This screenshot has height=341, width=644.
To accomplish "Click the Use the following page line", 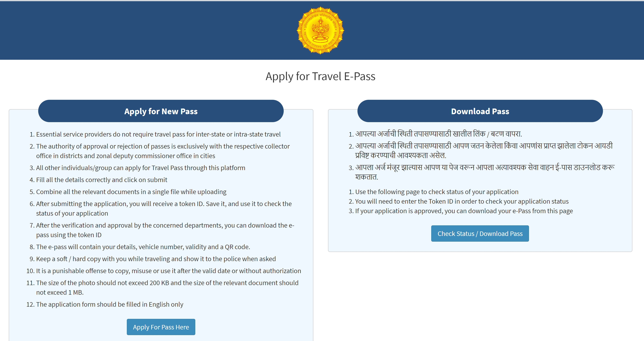I will 437,192.
